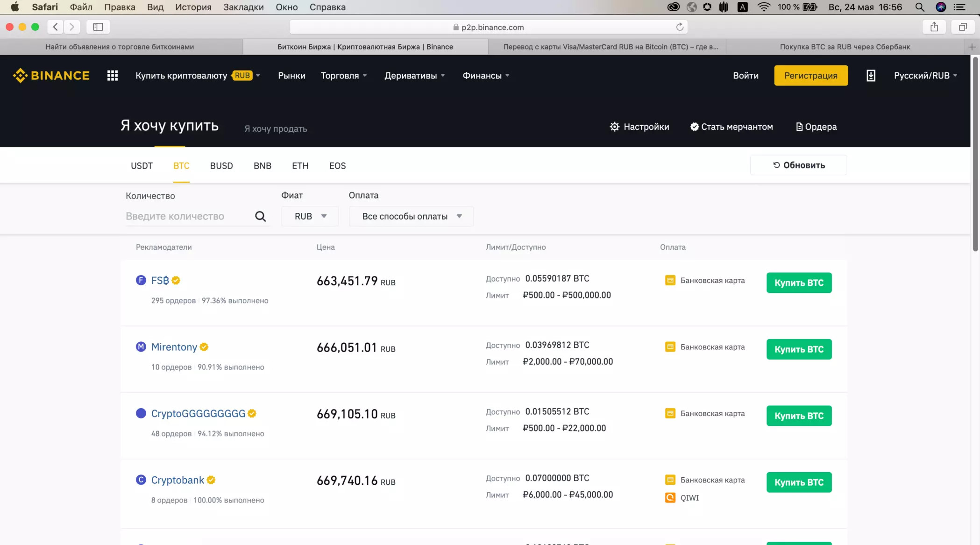Open Русский/RUB language selector
This screenshot has height=545, width=980.
click(925, 76)
